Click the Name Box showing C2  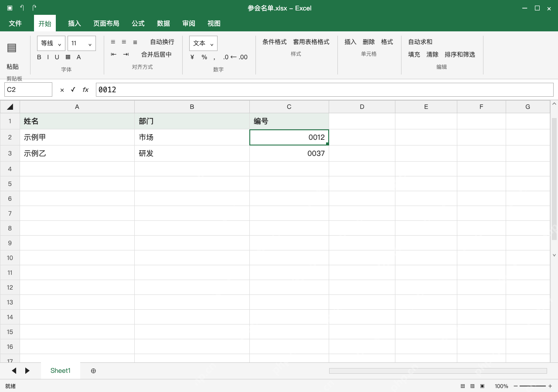pyautogui.click(x=28, y=90)
